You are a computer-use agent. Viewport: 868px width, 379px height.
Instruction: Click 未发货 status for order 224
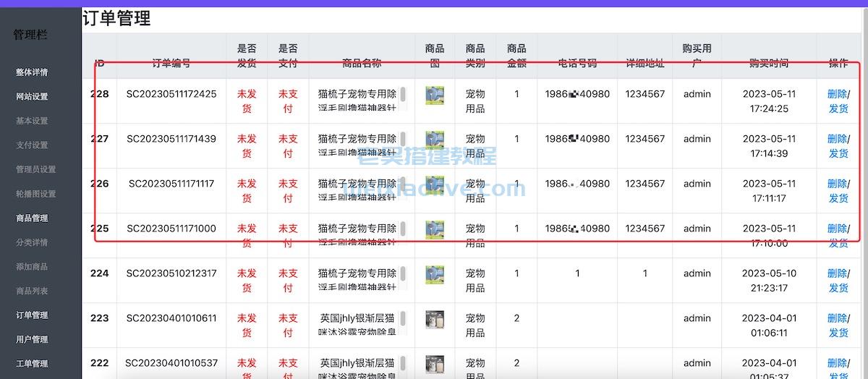(247, 281)
